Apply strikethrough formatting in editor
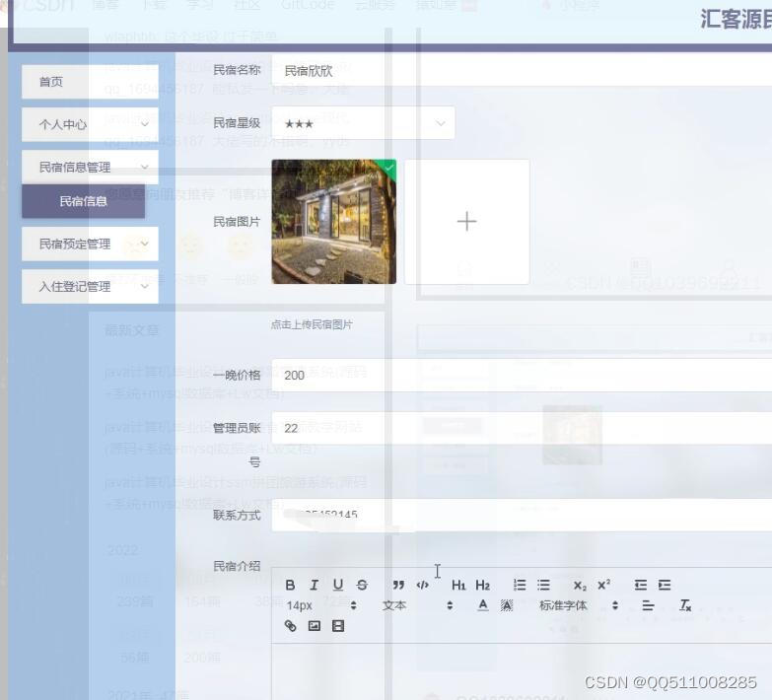This screenshot has height=700, width=772. [362, 585]
